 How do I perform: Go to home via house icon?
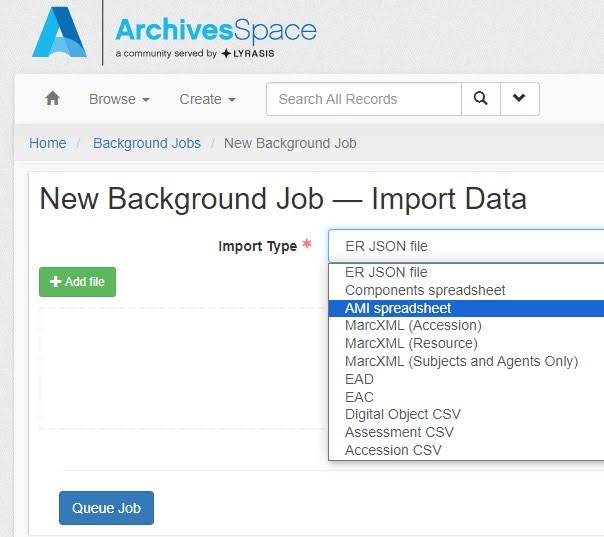53,99
